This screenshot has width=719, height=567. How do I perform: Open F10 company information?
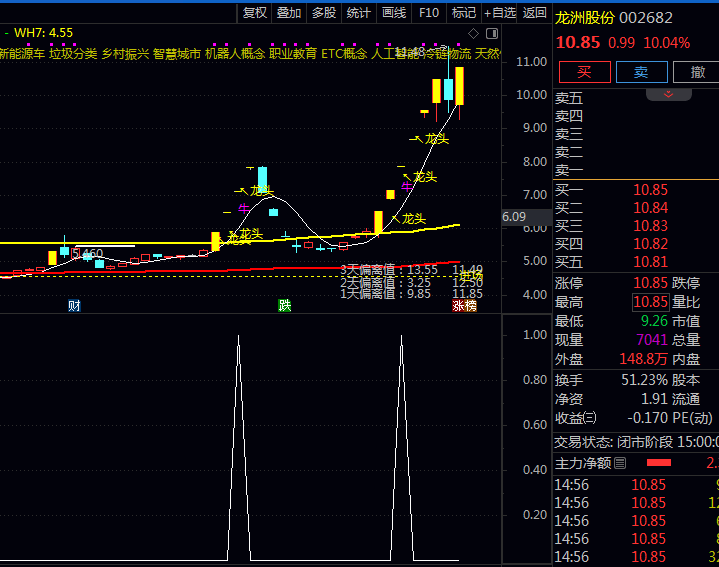(429, 13)
